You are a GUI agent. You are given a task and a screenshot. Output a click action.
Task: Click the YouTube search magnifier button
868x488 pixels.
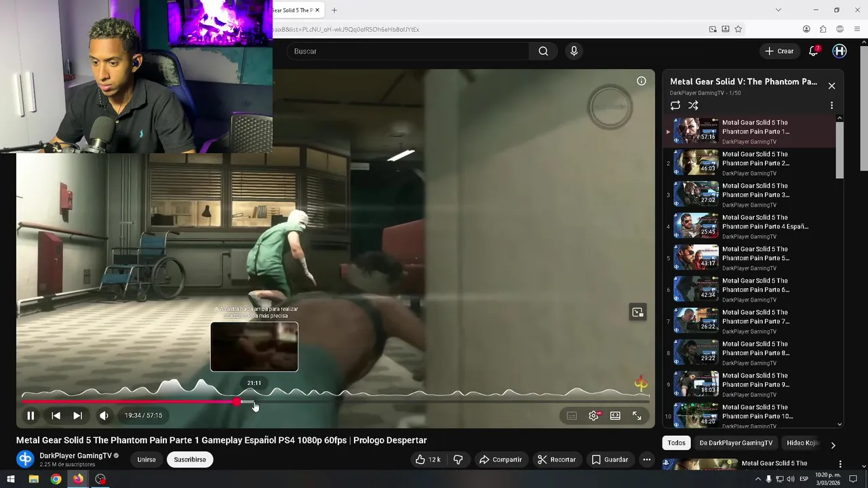tap(543, 51)
